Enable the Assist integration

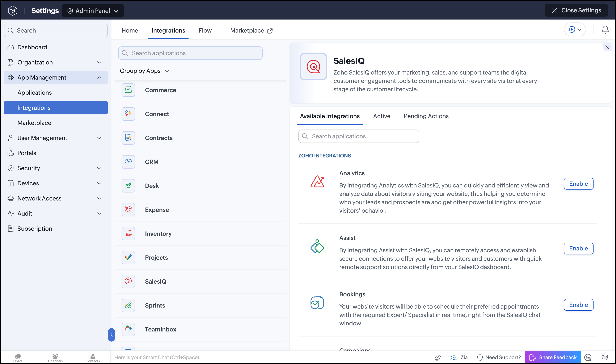578,248
